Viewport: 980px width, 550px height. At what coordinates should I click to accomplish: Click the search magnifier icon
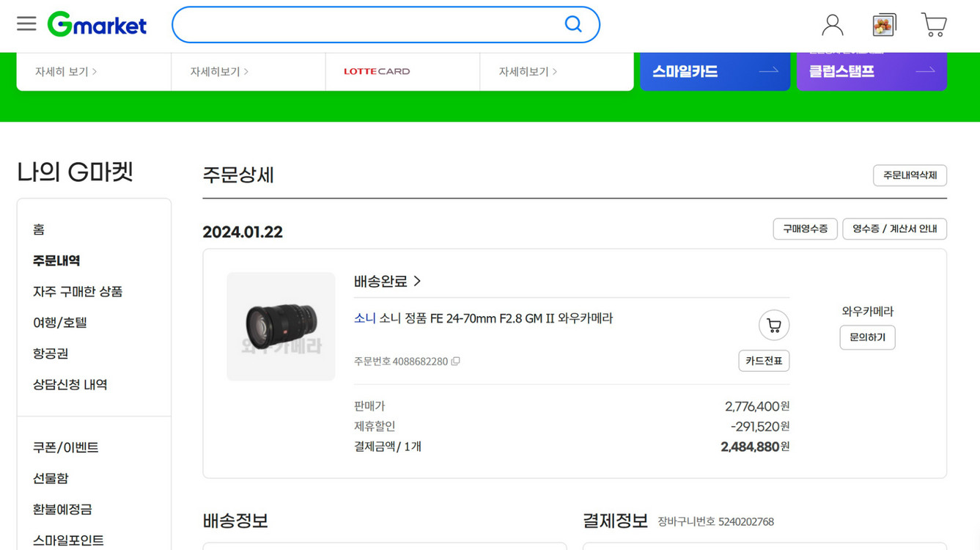click(x=573, y=23)
